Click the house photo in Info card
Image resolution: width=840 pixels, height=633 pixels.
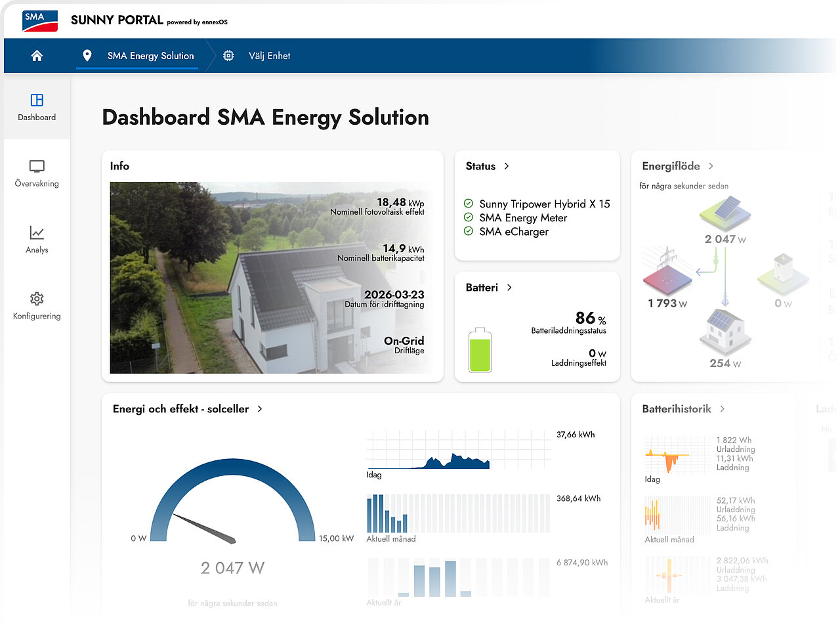(270, 278)
